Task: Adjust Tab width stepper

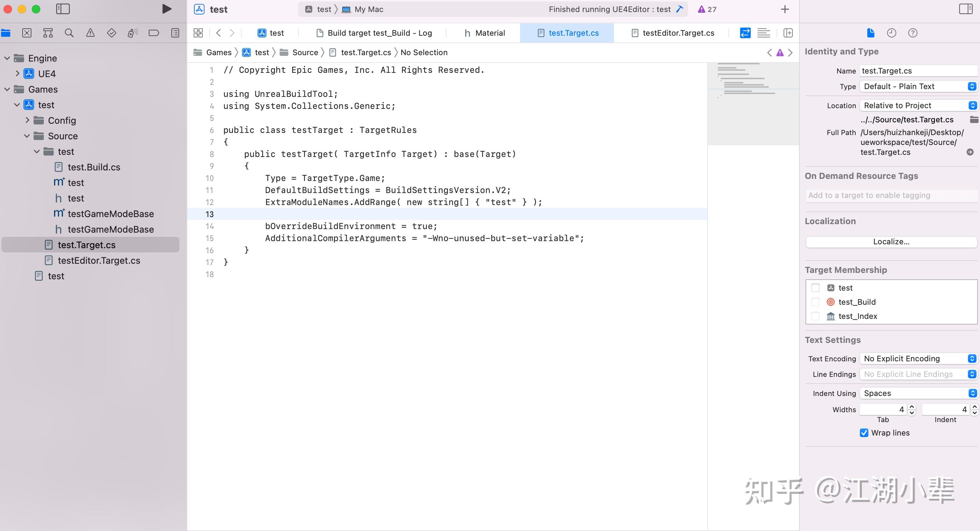Action: coord(911,410)
